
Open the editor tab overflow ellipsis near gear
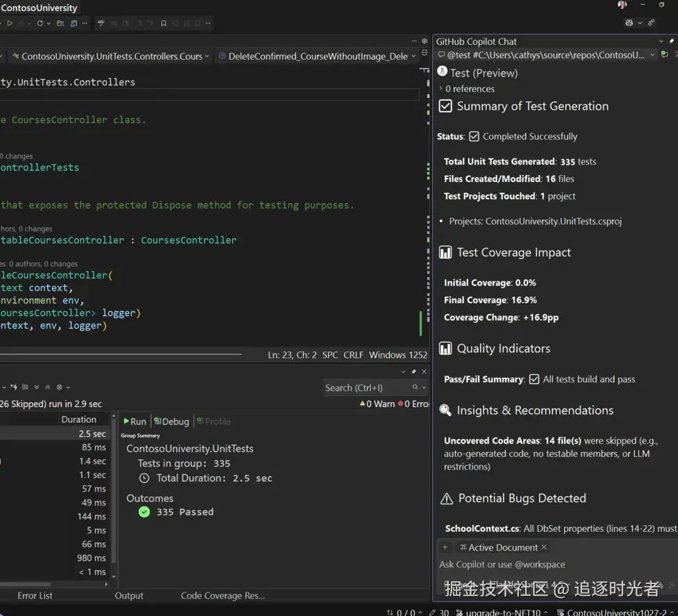(414, 41)
